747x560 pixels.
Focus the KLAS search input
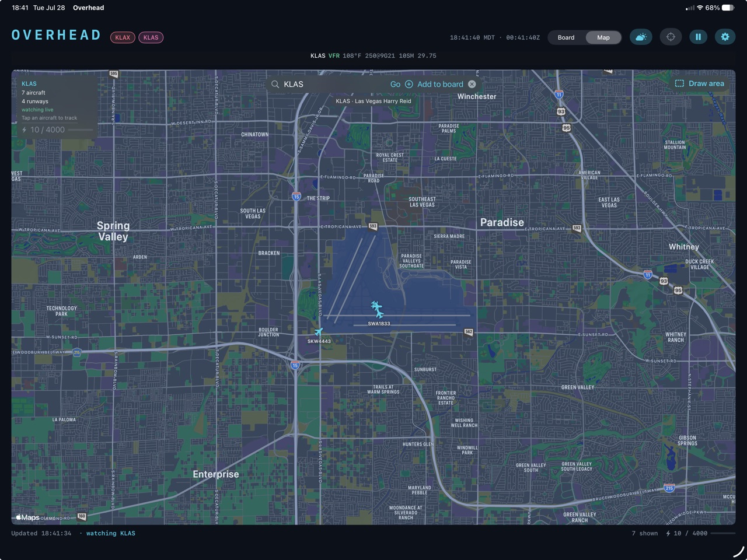[x=333, y=84]
